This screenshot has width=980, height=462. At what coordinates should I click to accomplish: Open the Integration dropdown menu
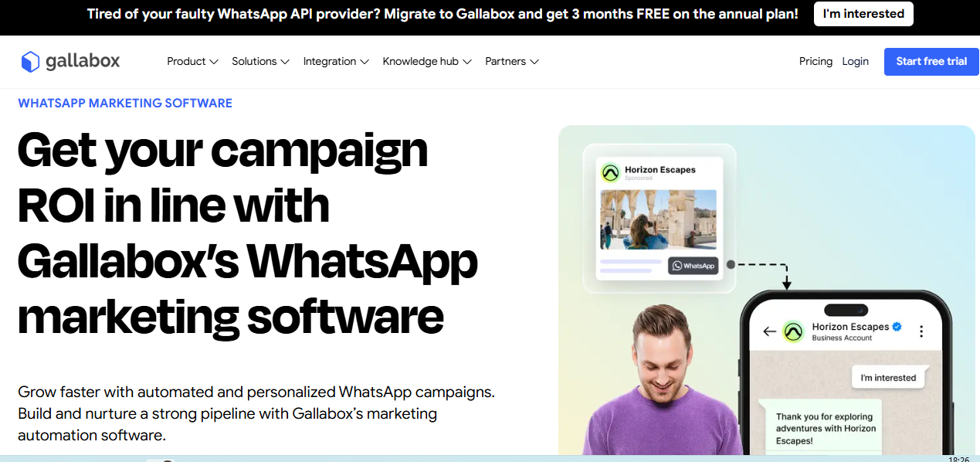click(336, 61)
